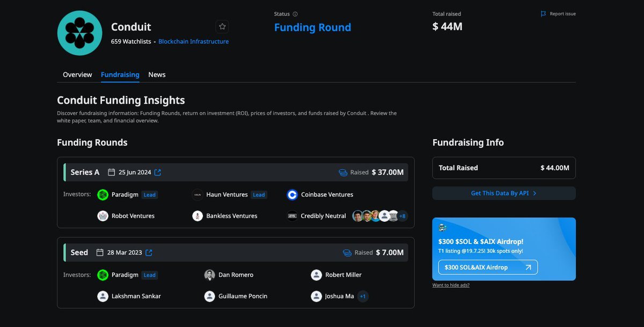644x327 pixels.
Task: Click the Get This Data By API button
Action: point(504,193)
